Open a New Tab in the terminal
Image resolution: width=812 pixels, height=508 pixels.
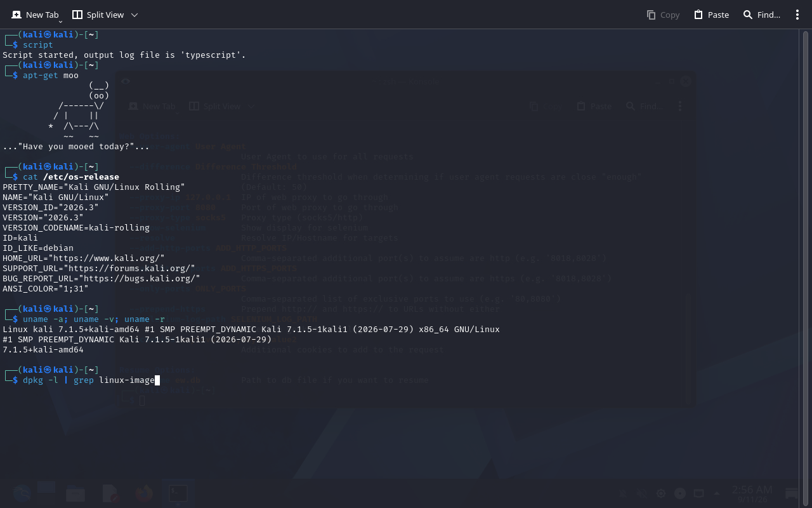click(35, 15)
